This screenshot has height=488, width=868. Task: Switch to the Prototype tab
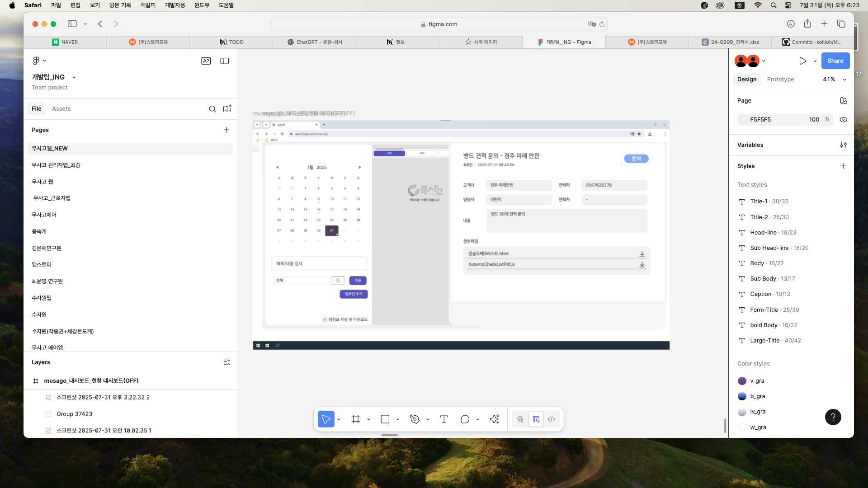(x=780, y=80)
